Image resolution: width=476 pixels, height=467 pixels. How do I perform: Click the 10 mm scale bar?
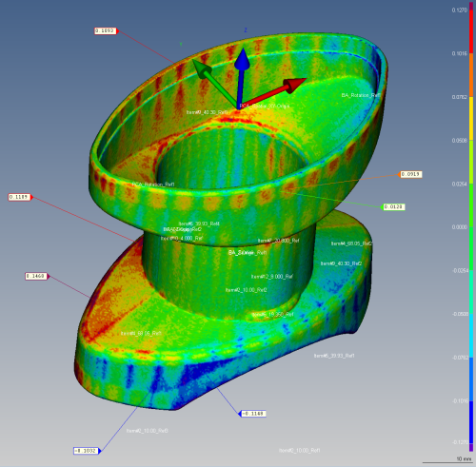[x=447, y=460]
